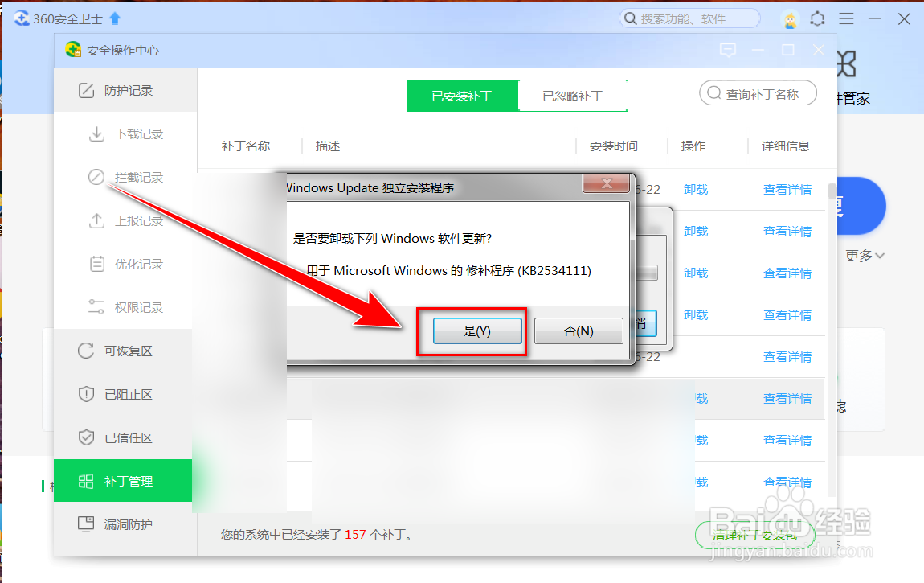Open the 已阻止区 blocked zone
The width and height of the screenshot is (924, 583).
point(122,393)
